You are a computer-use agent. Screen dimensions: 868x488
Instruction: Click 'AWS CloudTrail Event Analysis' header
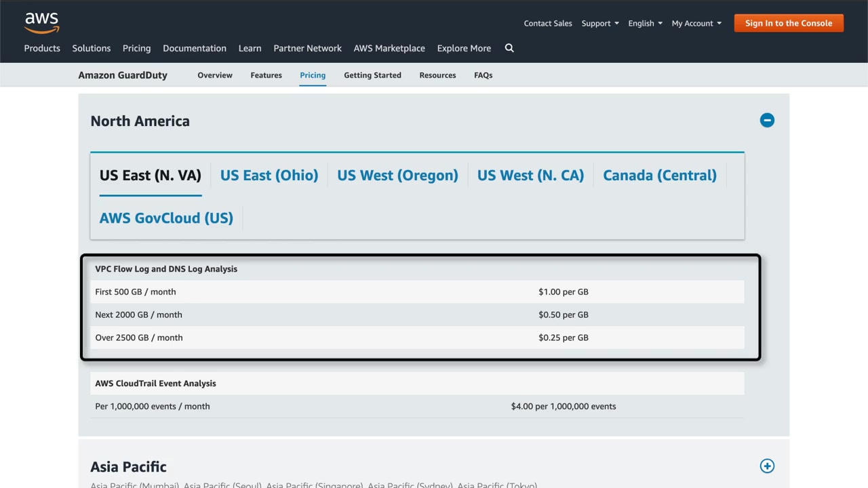point(155,384)
